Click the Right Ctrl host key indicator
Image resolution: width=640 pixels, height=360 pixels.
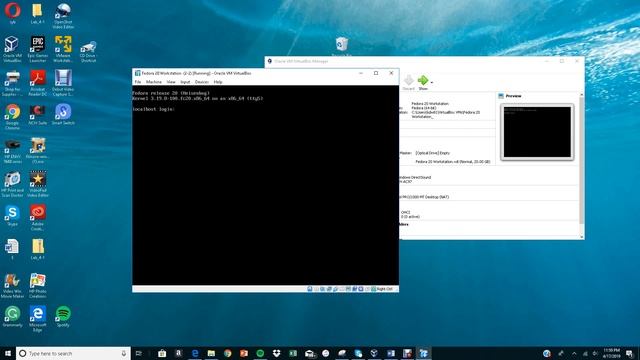coord(384,289)
